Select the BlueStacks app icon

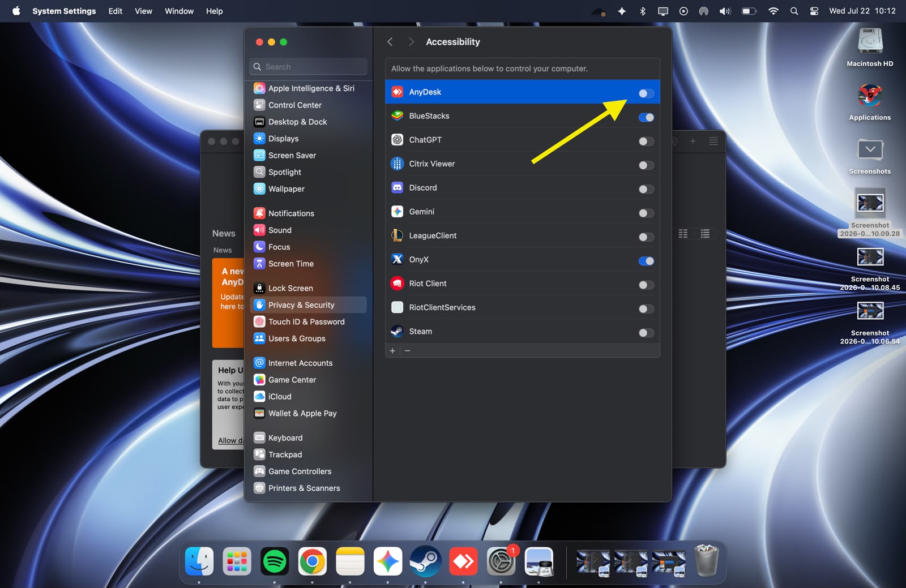click(x=398, y=115)
